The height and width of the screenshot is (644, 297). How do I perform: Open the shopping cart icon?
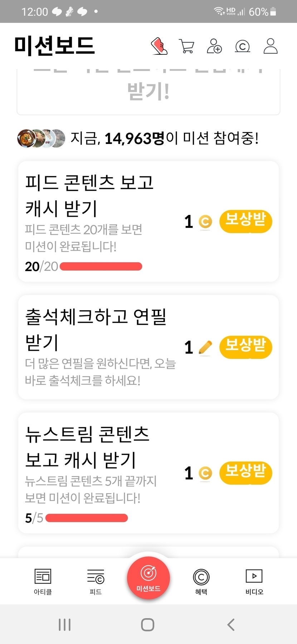coord(186,46)
